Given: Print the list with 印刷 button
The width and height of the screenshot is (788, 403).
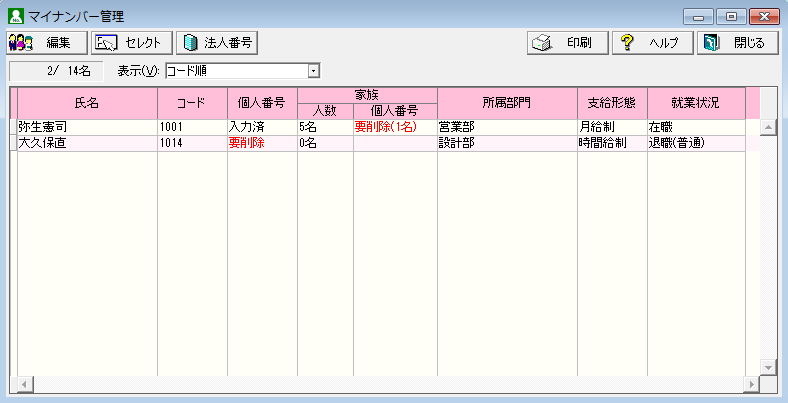Looking at the screenshot, I should (x=568, y=43).
